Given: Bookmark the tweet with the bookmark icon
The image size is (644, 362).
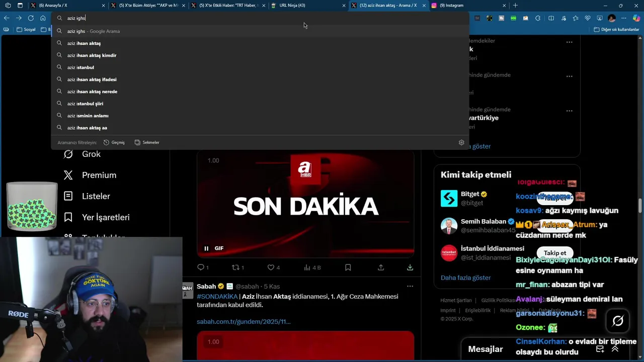Looking at the screenshot, I should pos(348,267).
